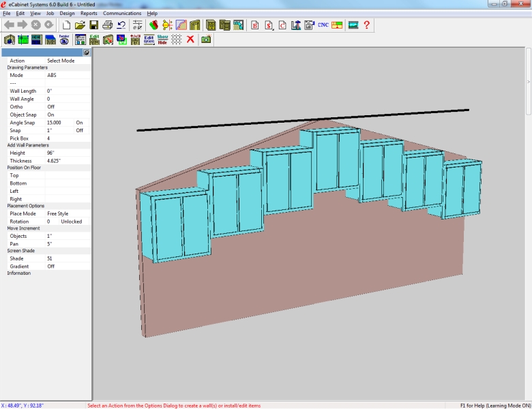532x409 pixels.
Task: Open the Reports menu
Action: click(89, 13)
